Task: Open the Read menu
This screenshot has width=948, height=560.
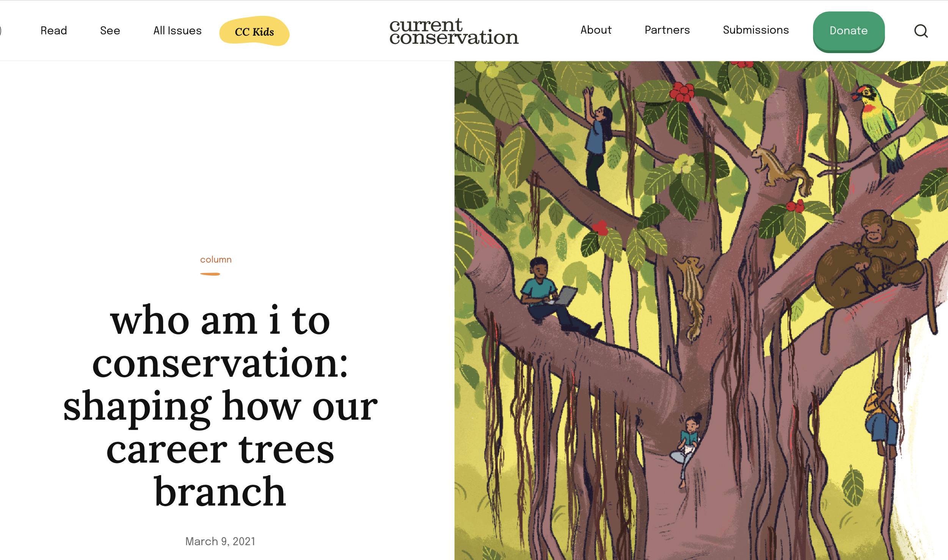Action: (53, 30)
